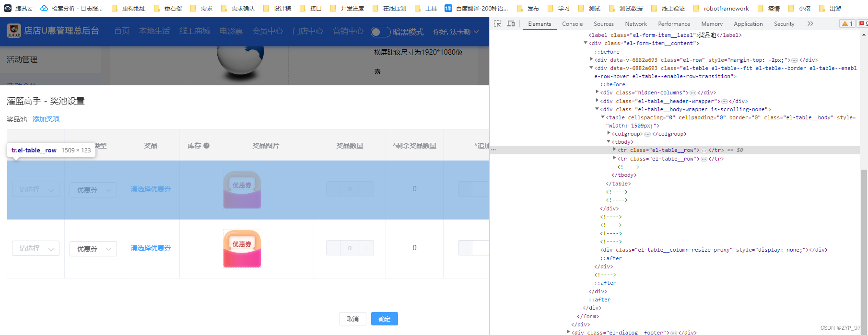Click the three-dots gutter on selected tr row
This screenshot has width=868, height=335.
click(493, 150)
